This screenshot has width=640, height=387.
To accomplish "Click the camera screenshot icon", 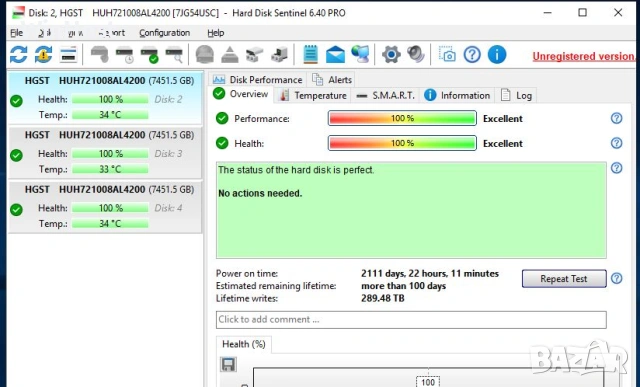I will (447, 54).
